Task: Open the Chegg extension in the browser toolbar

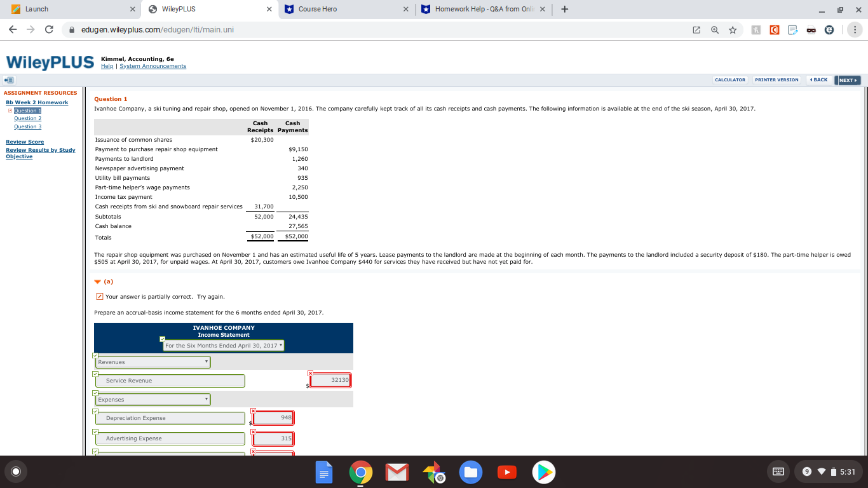Action: (774, 30)
